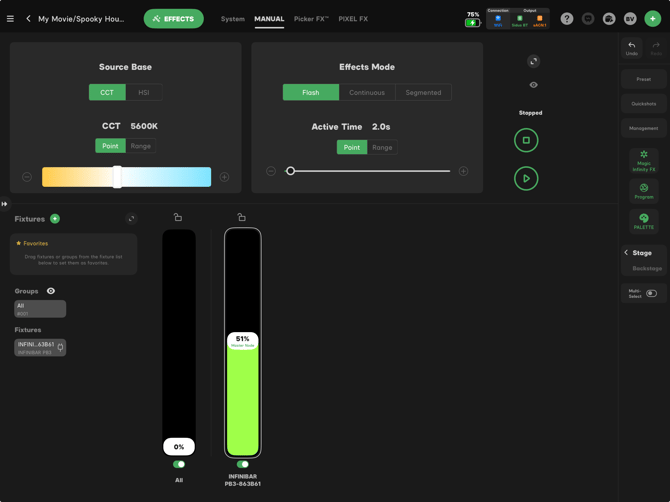Expand the collapsed left side panel arrow

tap(4, 204)
